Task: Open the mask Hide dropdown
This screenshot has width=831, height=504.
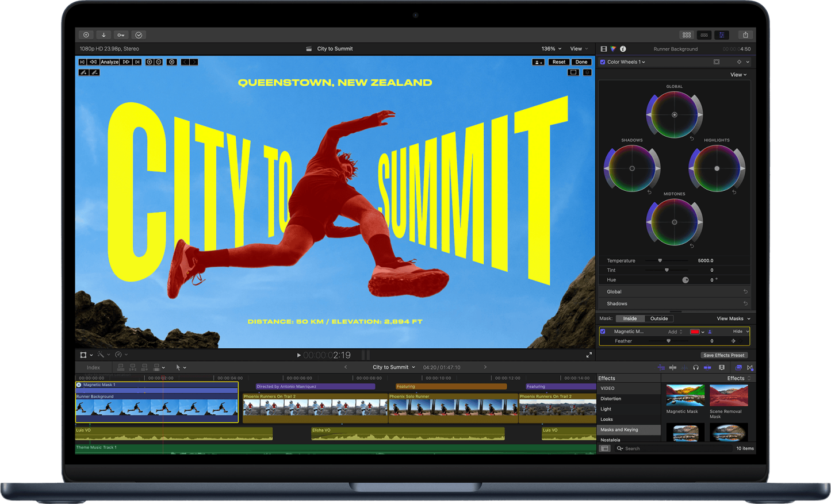Action: point(741,332)
